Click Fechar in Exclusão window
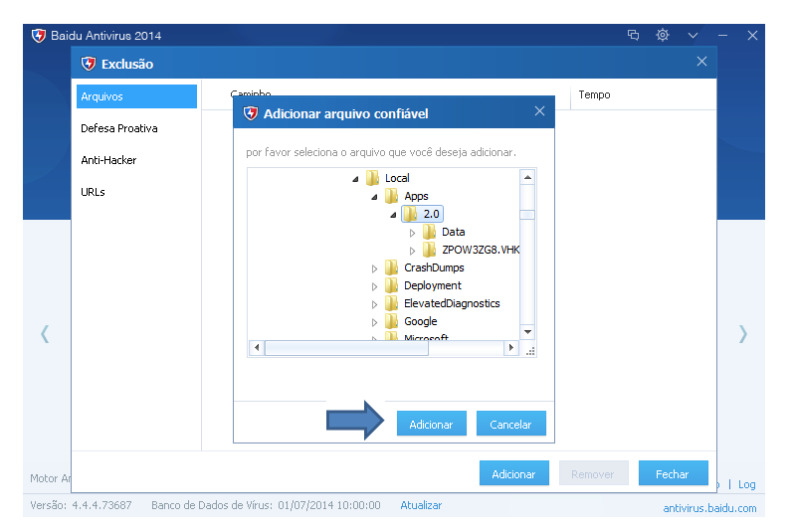 pos(673,473)
